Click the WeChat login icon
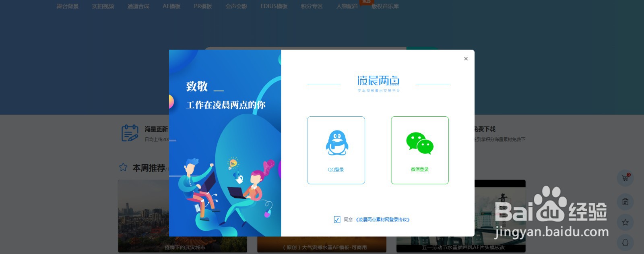The height and width of the screenshot is (254, 644). pyautogui.click(x=420, y=143)
